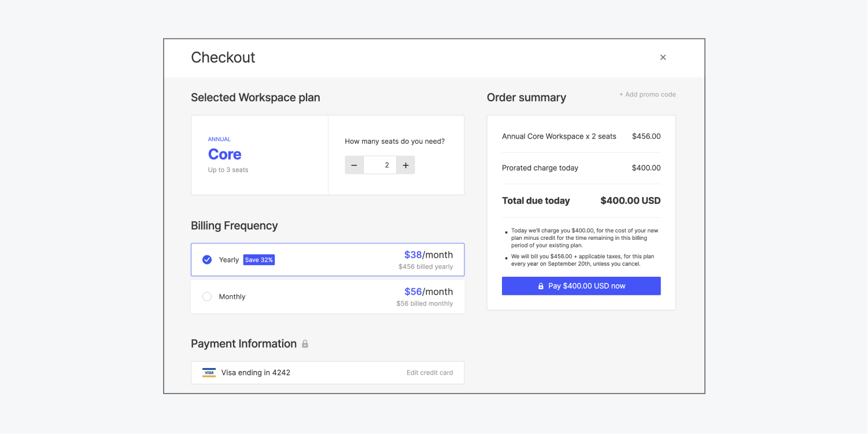Click the lock icon beside Payment Information
This screenshot has width=868, height=434.
tap(305, 344)
